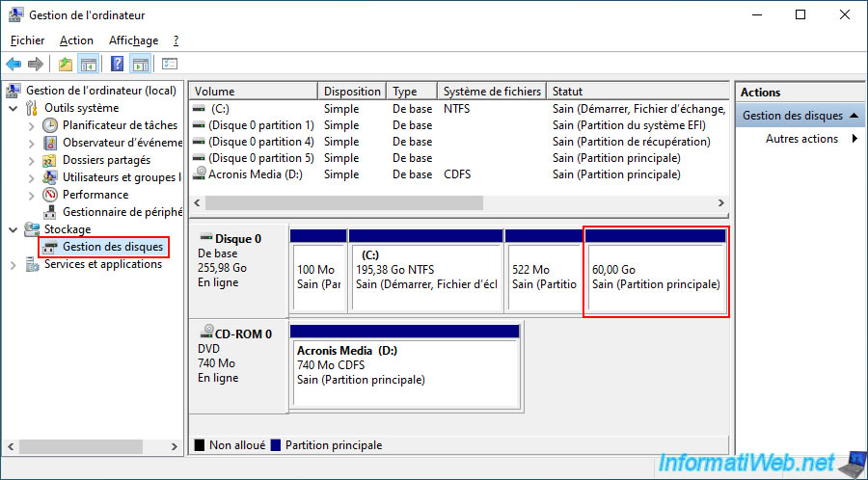
Task: Click the Performance gauge icon in the tree
Action: click(x=50, y=195)
